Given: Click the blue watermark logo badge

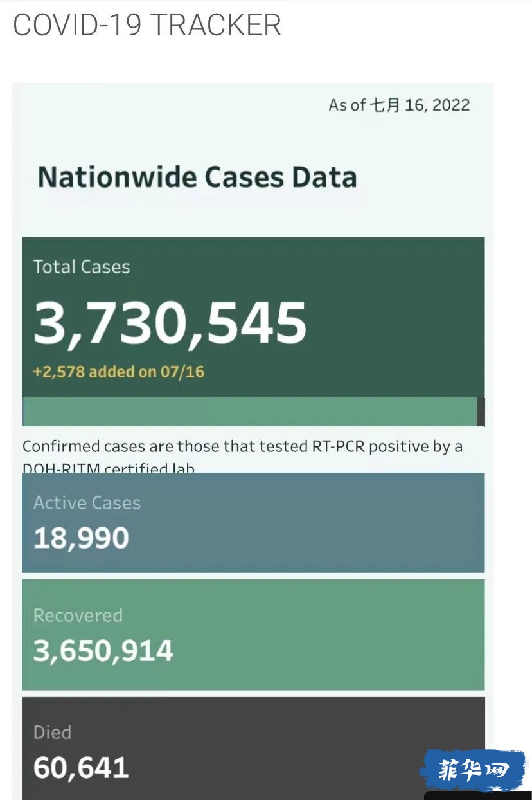Looking at the screenshot, I should (x=472, y=770).
